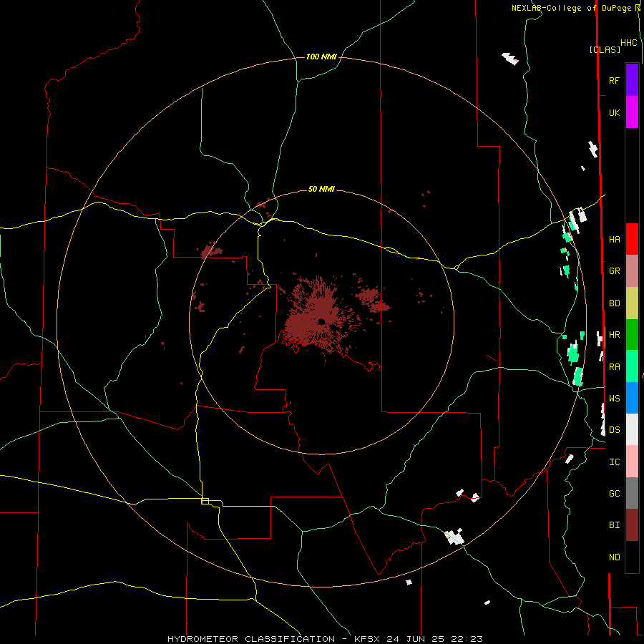Viewport: 644px width, 644px height.
Task: Choose the blue WS legend swatch
Action: tap(632, 398)
